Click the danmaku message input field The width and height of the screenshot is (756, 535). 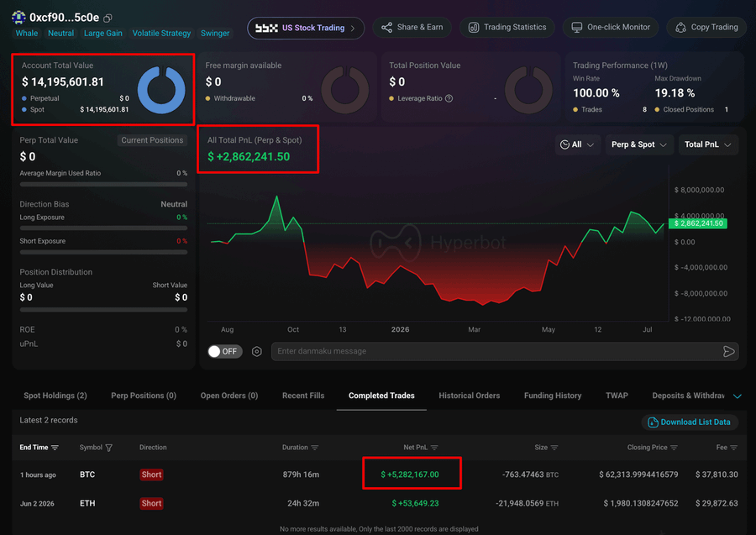[x=496, y=351]
